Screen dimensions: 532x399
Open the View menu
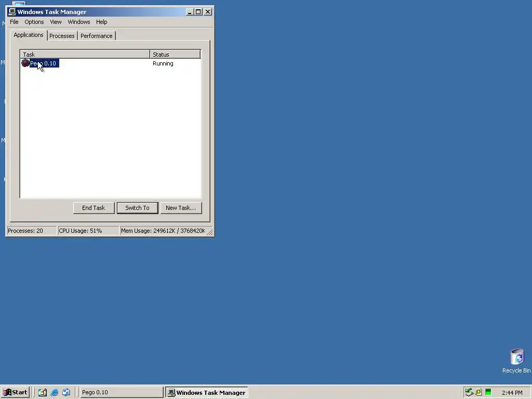[x=56, y=22]
